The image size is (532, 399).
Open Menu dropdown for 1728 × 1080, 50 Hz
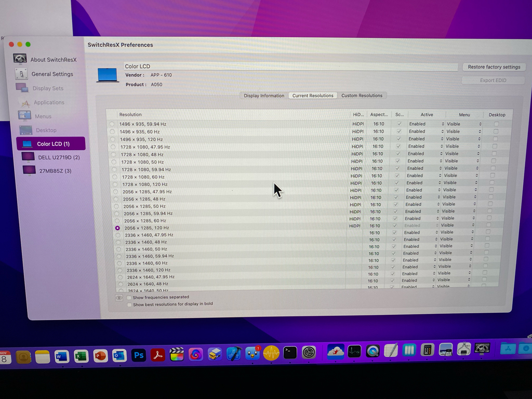461,161
